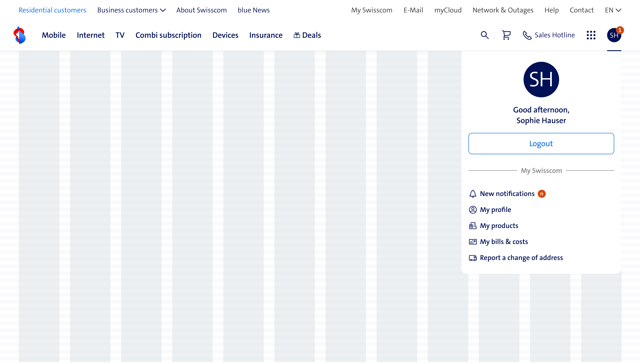Viewport: 640px width, 364px height.
Task: Click the Sales Hotline text
Action: click(554, 35)
